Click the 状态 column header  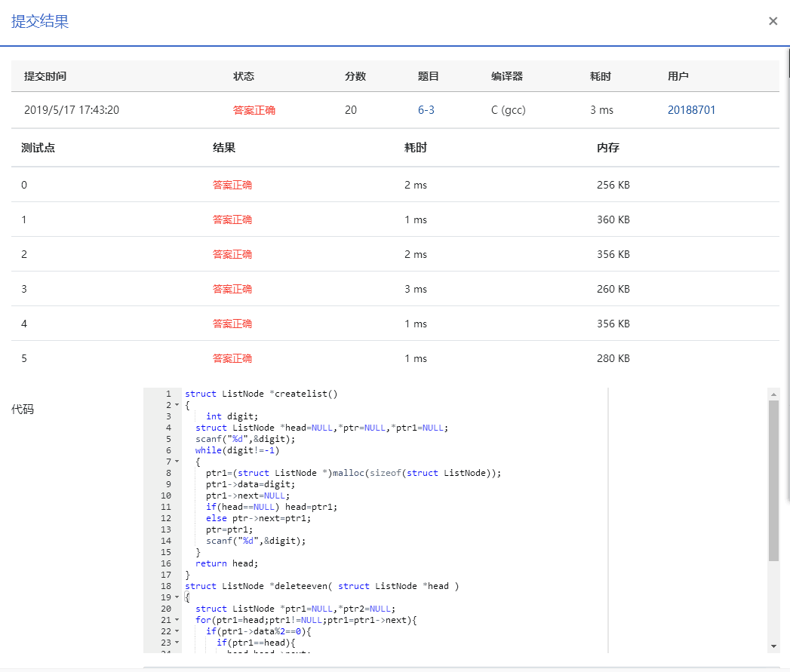click(244, 76)
